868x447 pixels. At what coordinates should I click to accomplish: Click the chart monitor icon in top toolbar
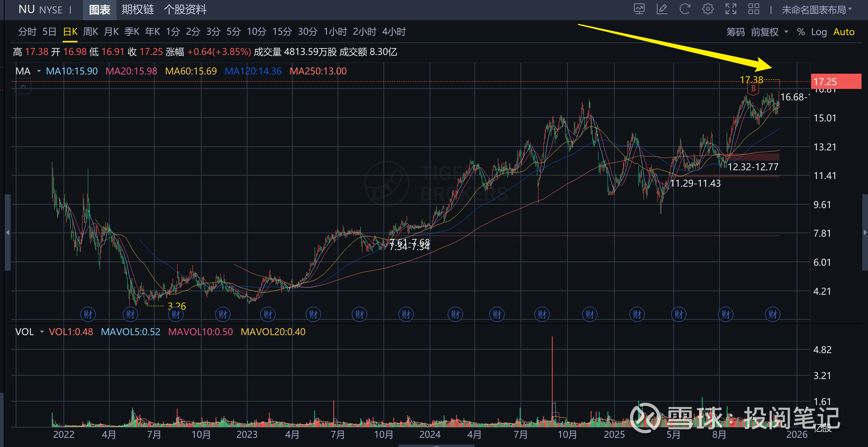(639, 9)
